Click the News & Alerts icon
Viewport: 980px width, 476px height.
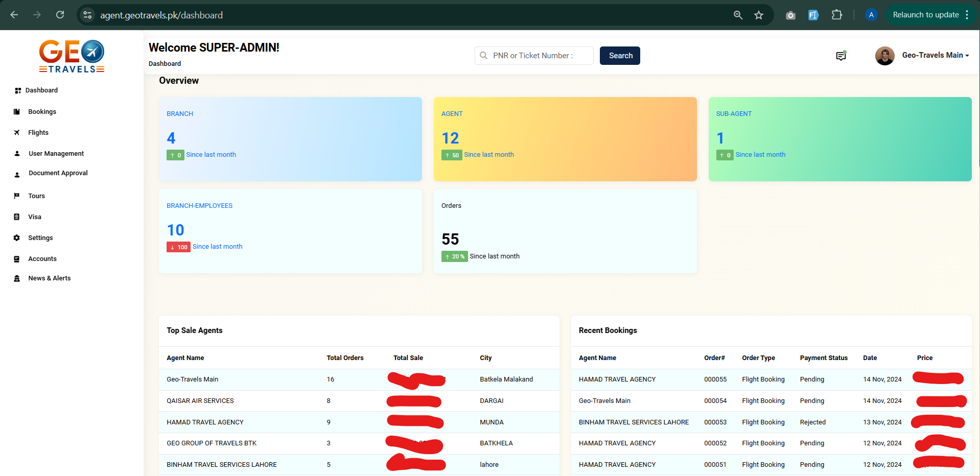pos(17,278)
